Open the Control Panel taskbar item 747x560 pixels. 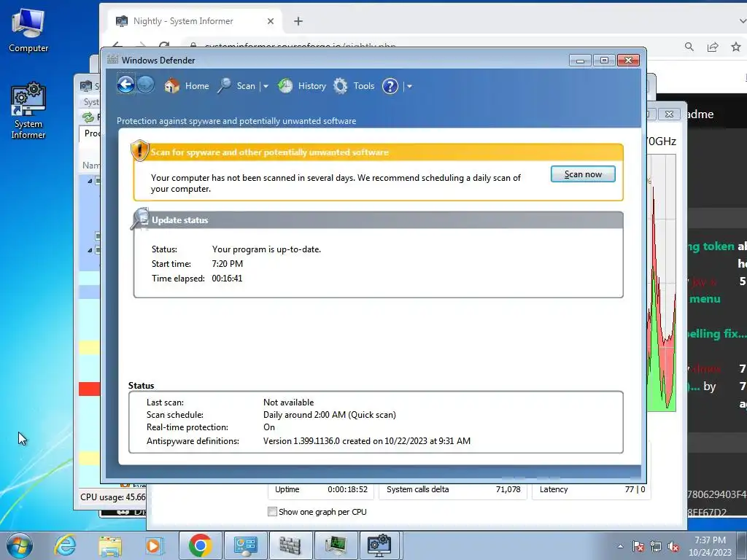pyautogui.click(x=245, y=545)
